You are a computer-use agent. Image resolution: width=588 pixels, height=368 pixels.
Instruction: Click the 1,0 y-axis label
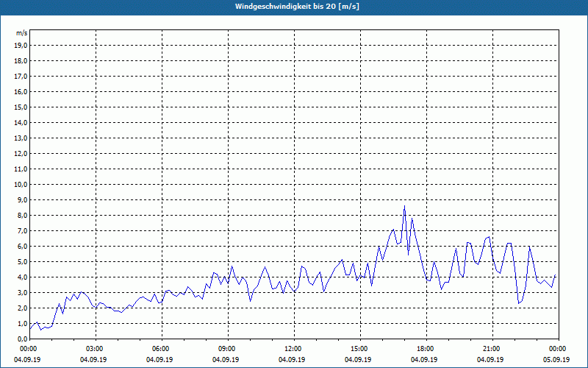22,323
